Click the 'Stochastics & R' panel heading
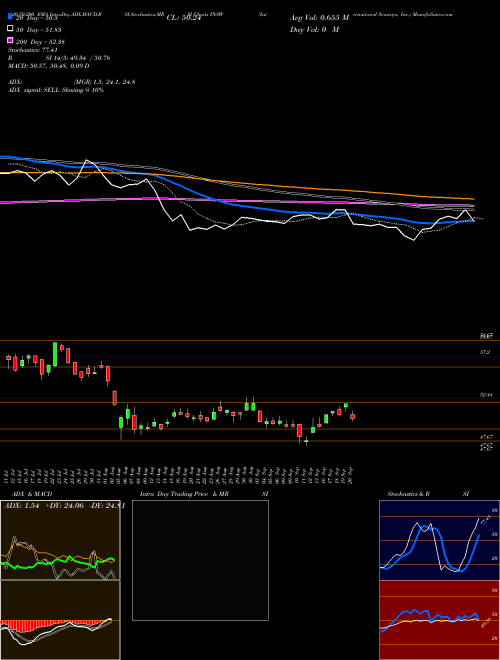The image size is (500, 660). point(408,494)
